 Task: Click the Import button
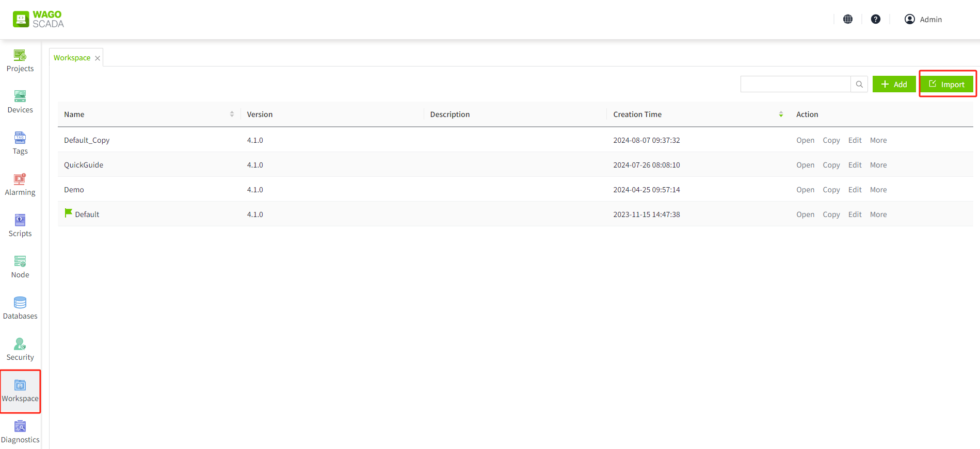point(947,84)
